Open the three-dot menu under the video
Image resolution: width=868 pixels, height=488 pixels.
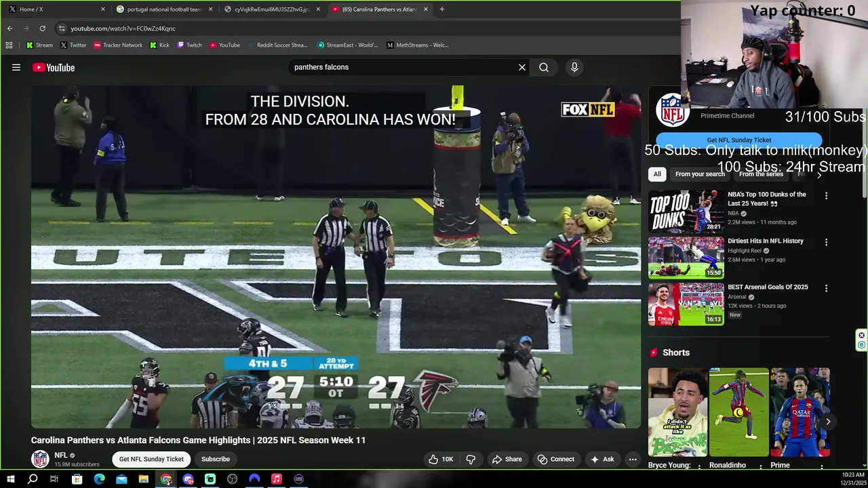(x=633, y=459)
